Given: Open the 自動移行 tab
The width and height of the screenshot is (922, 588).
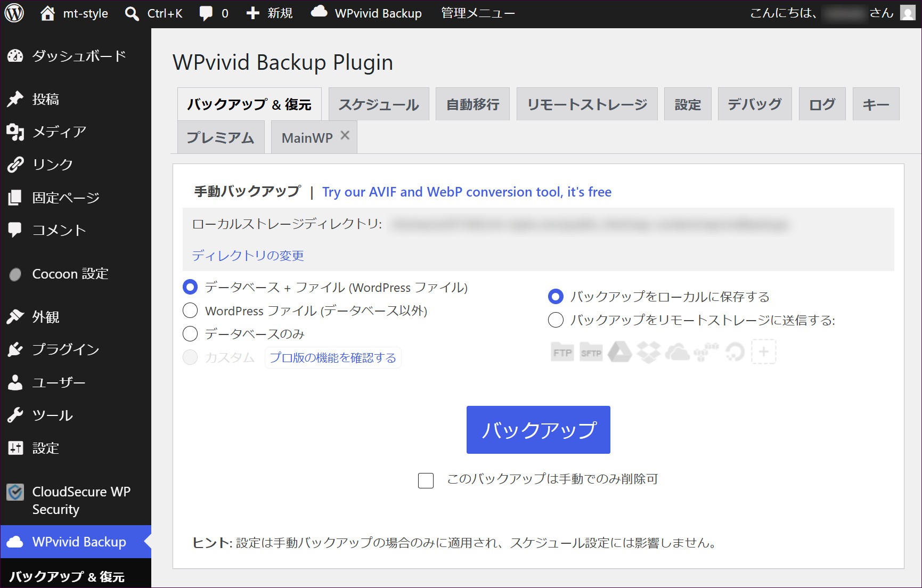Looking at the screenshot, I should (473, 104).
